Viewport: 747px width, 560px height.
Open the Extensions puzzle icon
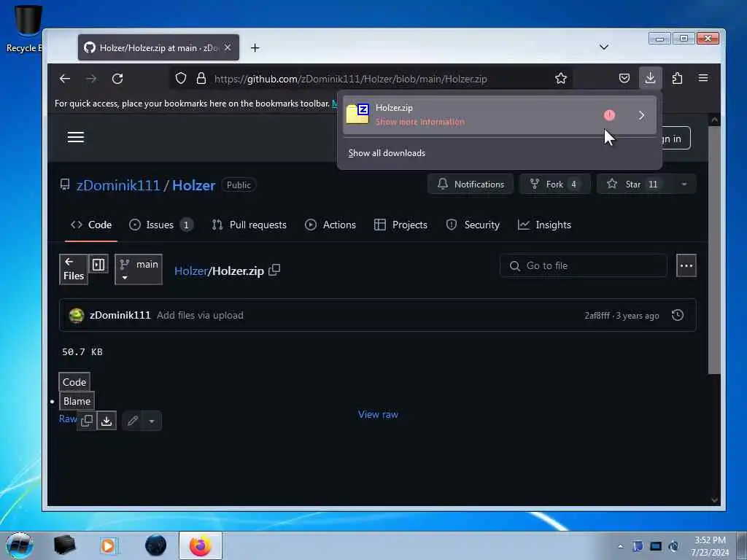(x=677, y=78)
